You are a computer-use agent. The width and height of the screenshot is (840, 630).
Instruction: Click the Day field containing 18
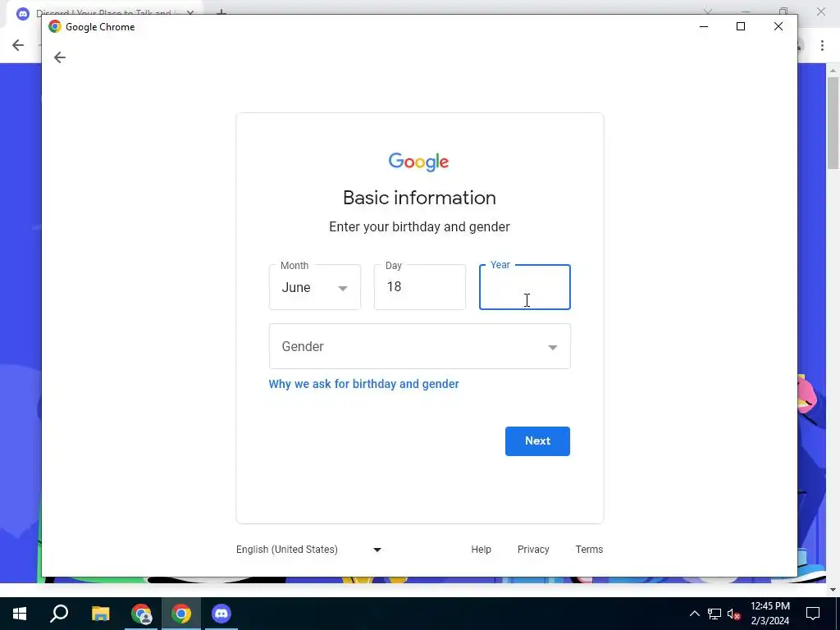(x=419, y=287)
